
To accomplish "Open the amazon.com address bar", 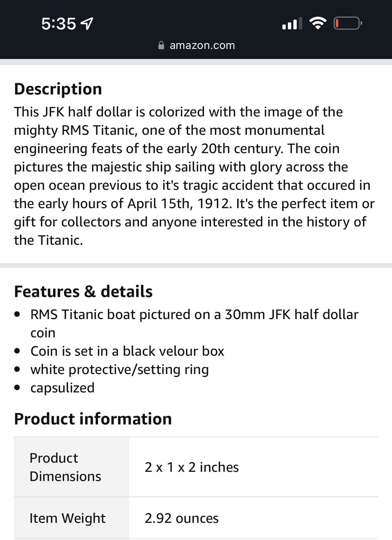I will coord(202,45).
